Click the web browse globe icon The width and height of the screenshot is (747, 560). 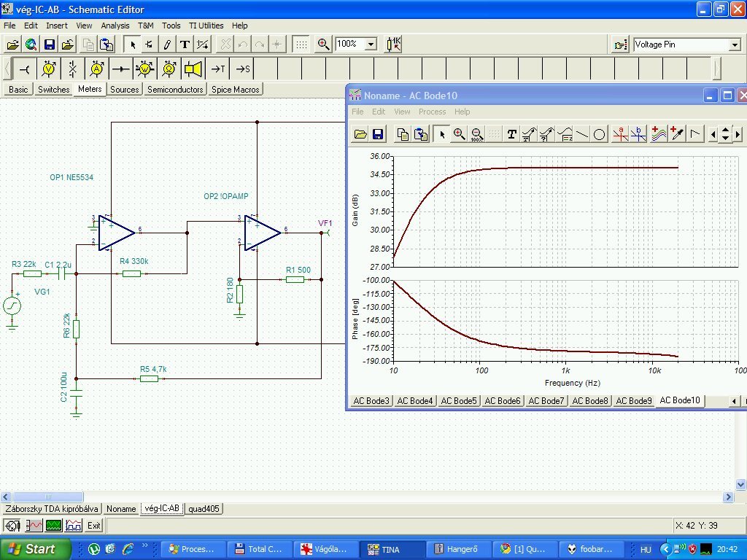coord(31,44)
